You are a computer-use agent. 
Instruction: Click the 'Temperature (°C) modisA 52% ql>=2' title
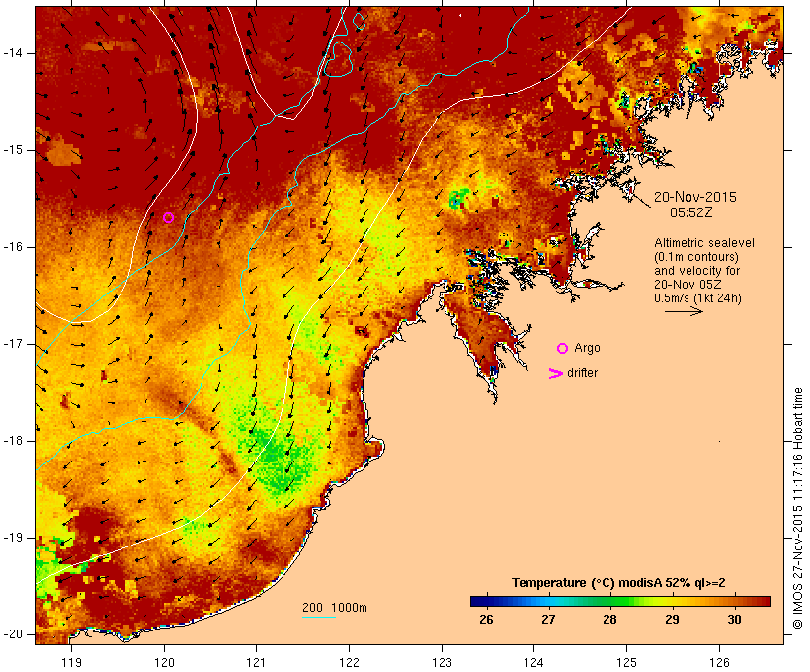(618, 583)
